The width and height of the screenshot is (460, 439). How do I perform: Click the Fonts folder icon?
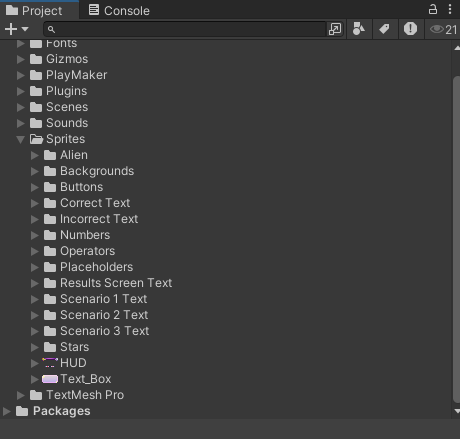[36, 44]
